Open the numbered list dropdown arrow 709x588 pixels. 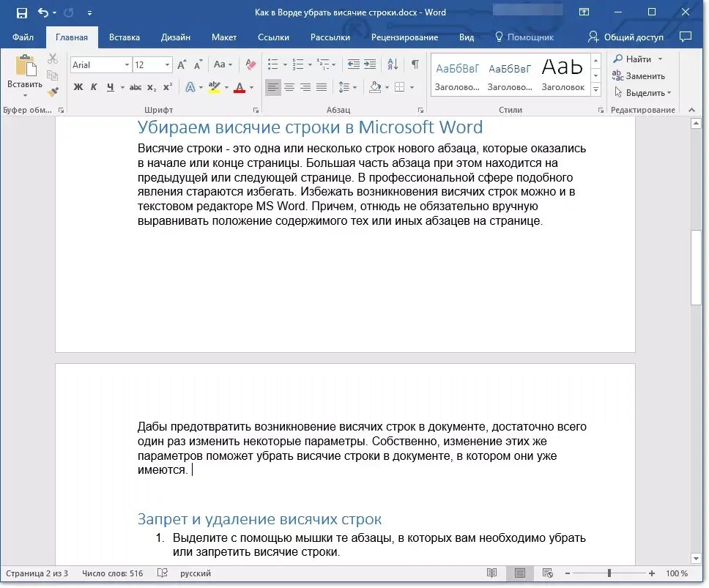(310, 65)
